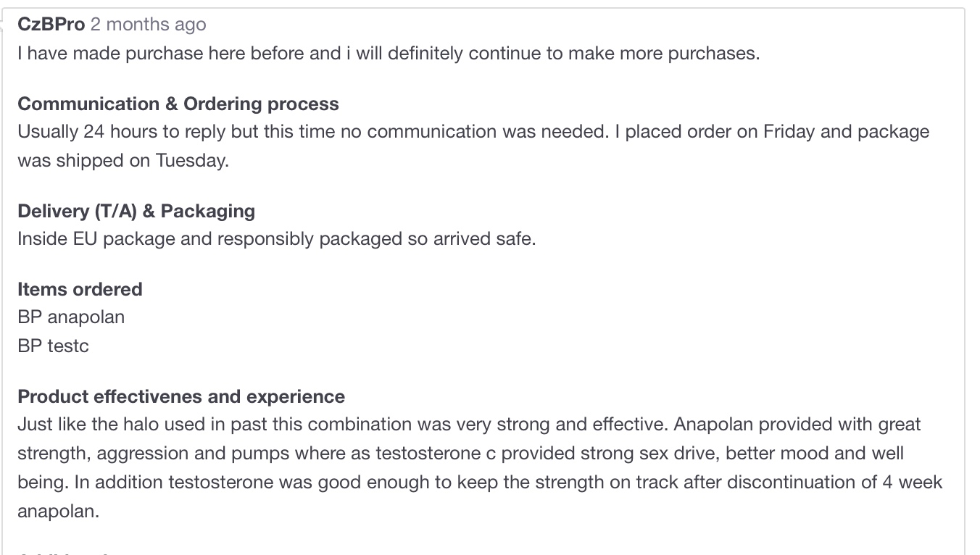980x555 pixels.
Task: Click the Delivery (T/A) & Packaging heading
Action: pos(136,212)
